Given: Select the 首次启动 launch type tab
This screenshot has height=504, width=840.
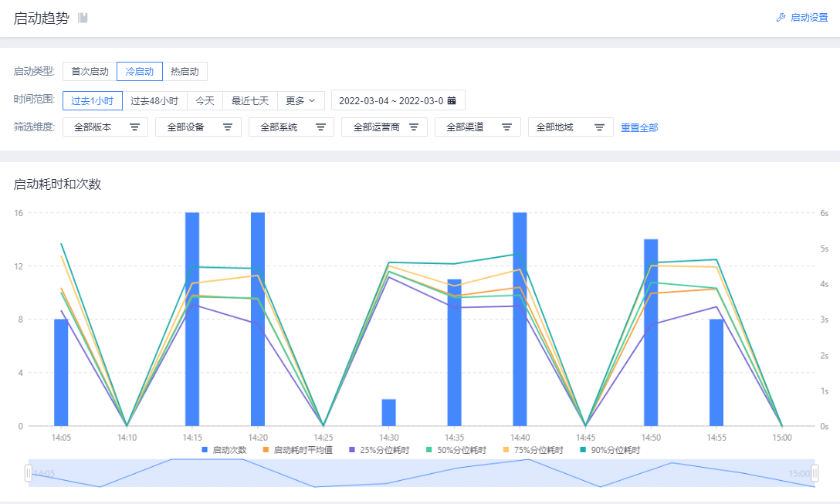Looking at the screenshot, I should tap(90, 72).
